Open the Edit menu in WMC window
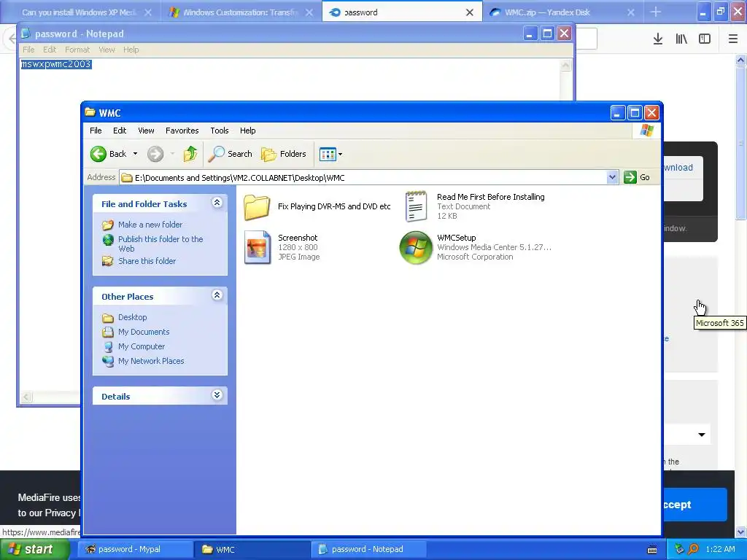This screenshot has width=747, height=560. 120,131
